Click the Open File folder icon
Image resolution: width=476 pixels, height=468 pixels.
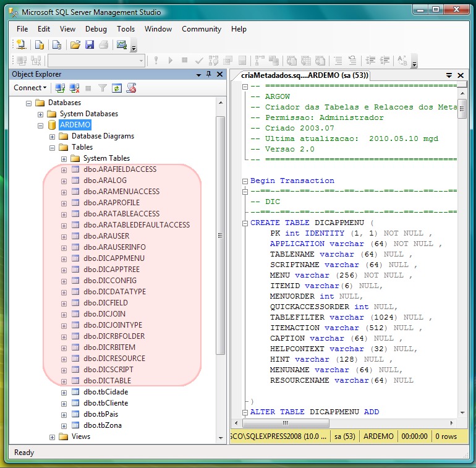75,45
